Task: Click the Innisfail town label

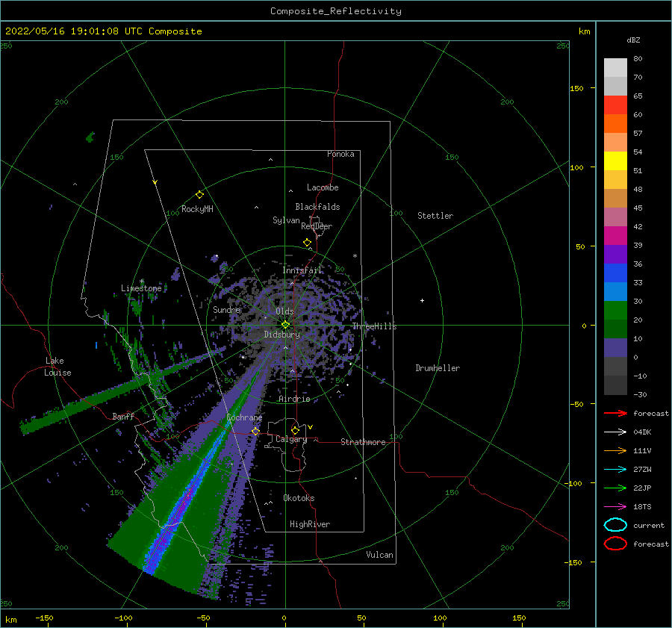Action: [302, 270]
